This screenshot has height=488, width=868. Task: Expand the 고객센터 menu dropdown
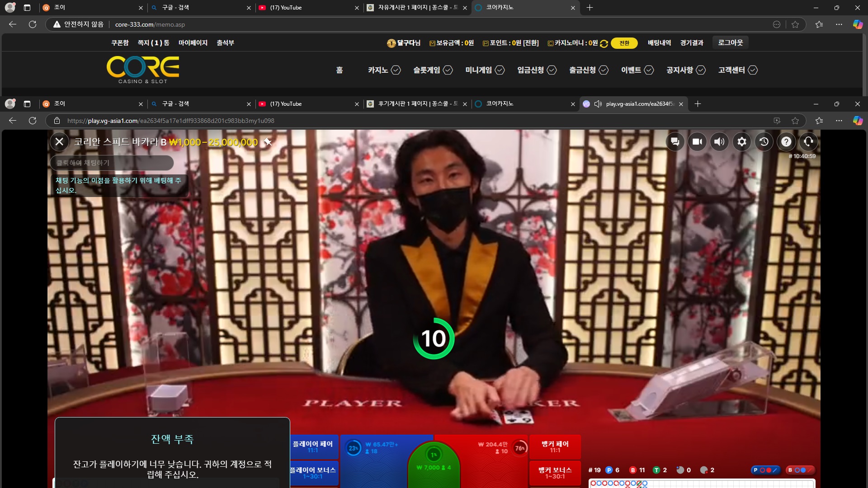click(x=738, y=70)
